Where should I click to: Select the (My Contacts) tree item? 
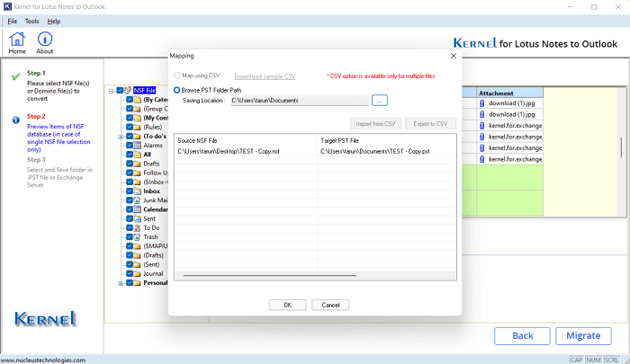[156, 118]
